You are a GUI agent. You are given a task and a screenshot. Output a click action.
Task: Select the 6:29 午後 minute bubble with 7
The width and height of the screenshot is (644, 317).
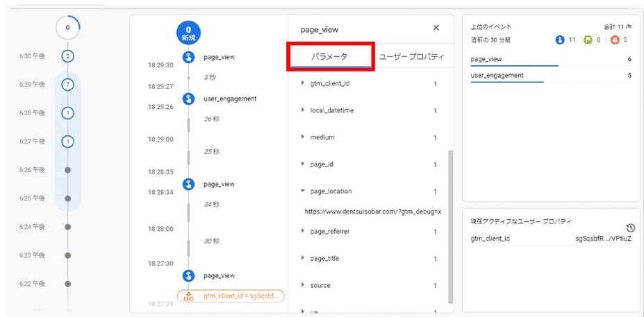click(67, 85)
